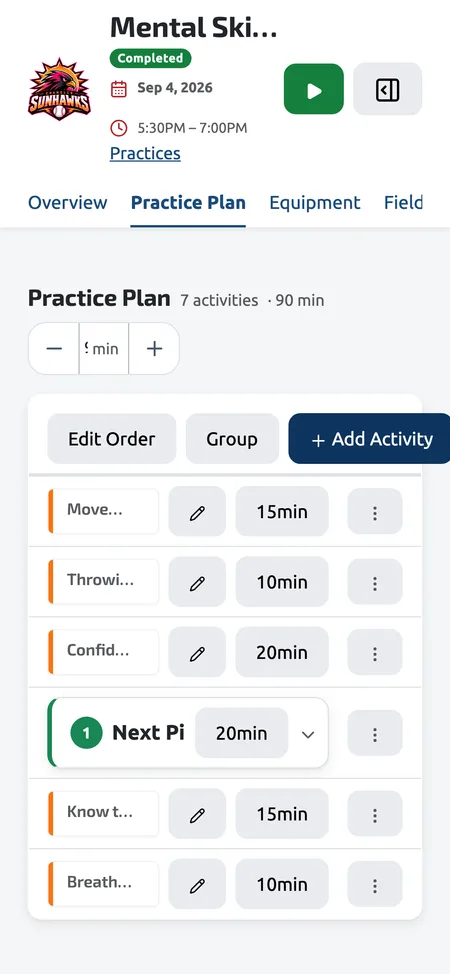Toggle the side panel collapse icon
Viewport: 450px width, 974px height.
pyautogui.click(x=387, y=89)
